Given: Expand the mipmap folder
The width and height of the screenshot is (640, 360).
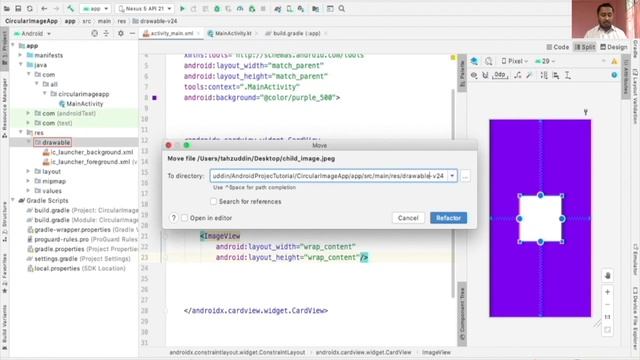Looking at the screenshot, I should tap(28, 181).
